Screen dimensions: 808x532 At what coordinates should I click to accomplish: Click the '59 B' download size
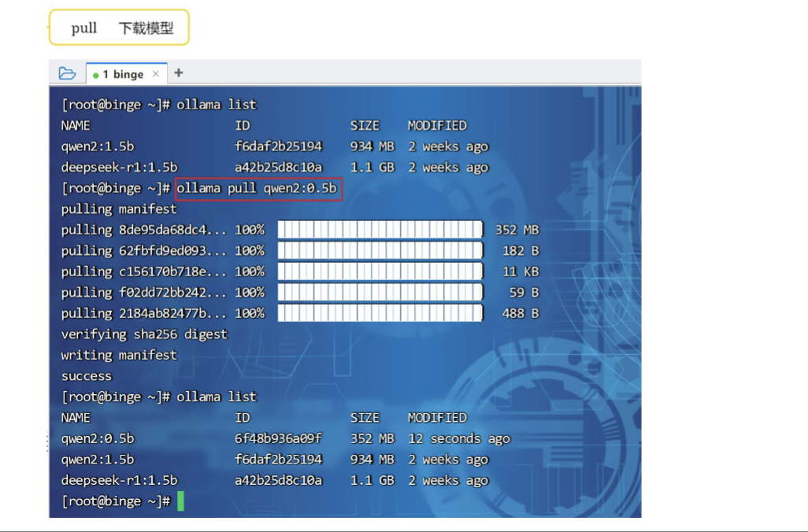[x=524, y=293]
